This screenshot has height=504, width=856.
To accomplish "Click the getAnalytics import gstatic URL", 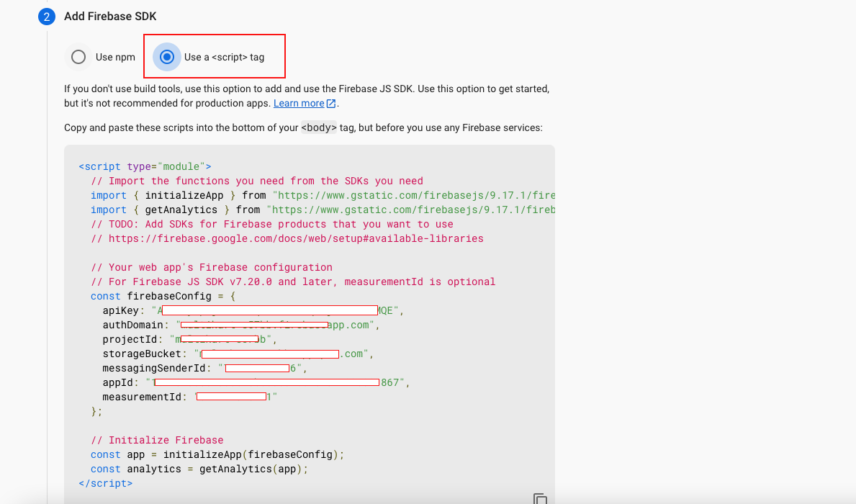I will point(410,210).
